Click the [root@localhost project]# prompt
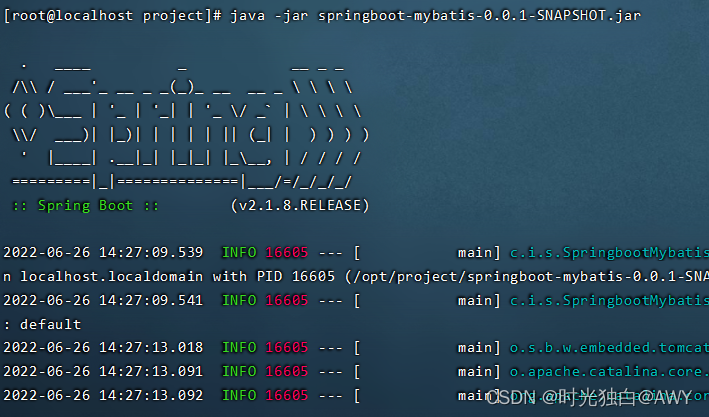This screenshot has height=417, width=709. pyautogui.click(x=113, y=16)
